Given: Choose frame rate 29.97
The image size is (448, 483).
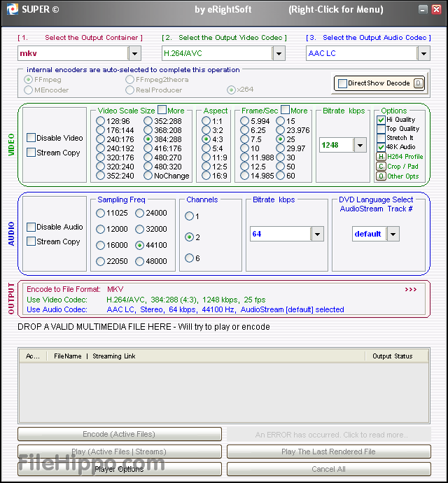Looking at the screenshot, I should [x=281, y=148].
